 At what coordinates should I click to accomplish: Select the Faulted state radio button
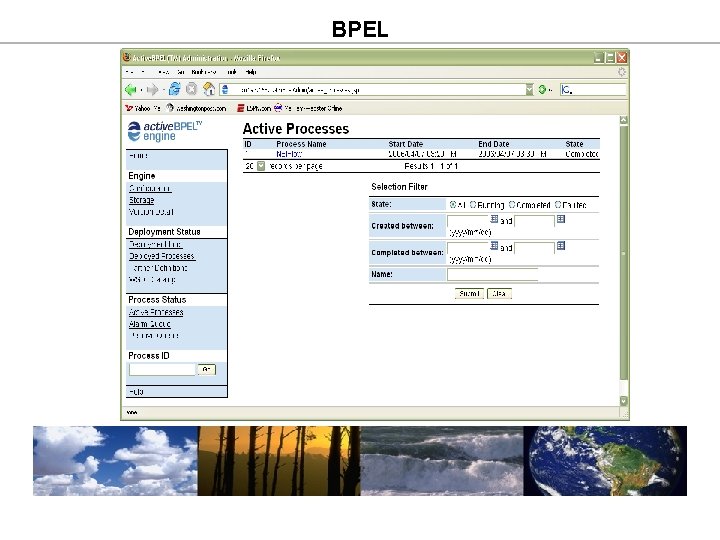click(x=558, y=204)
